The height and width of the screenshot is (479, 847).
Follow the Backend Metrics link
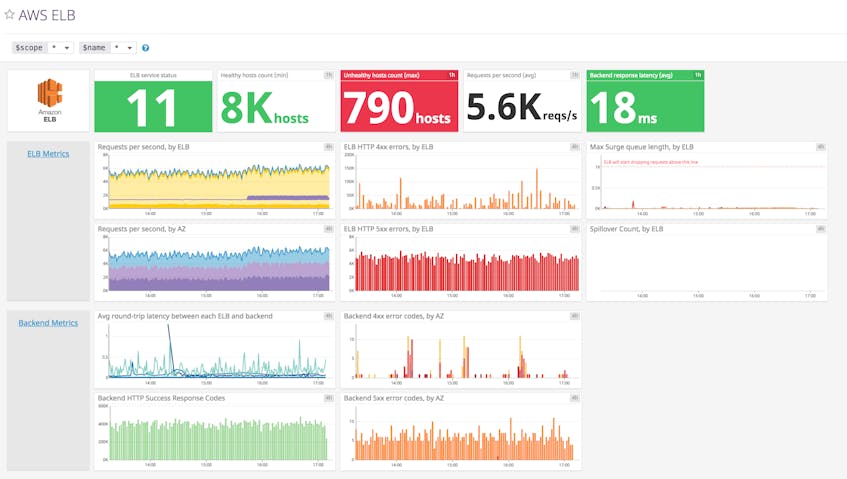tap(48, 323)
